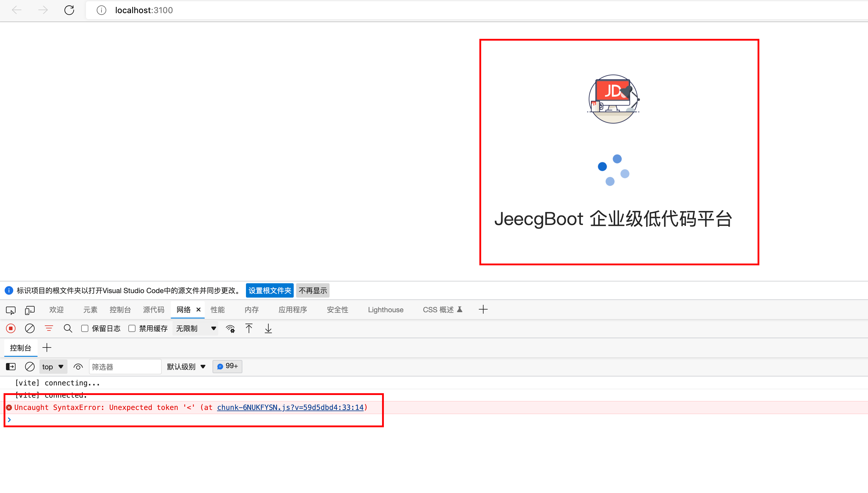Click the browser reload button
The width and height of the screenshot is (868, 493).
(69, 10)
